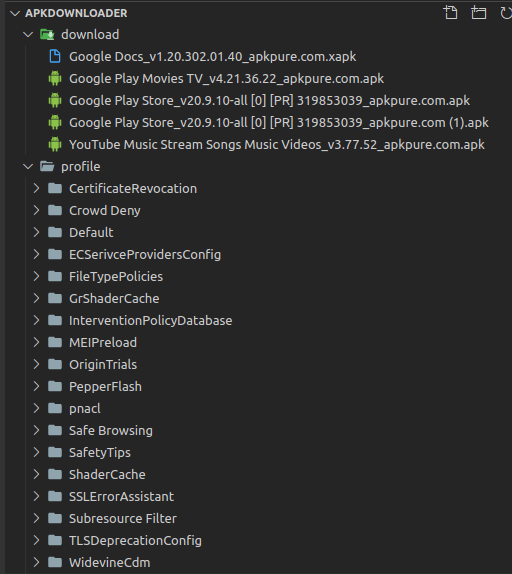The height and width of the screenshot is (574, 512).
Task: Click the SafetyTips folder icon
Action: [55, 452]
